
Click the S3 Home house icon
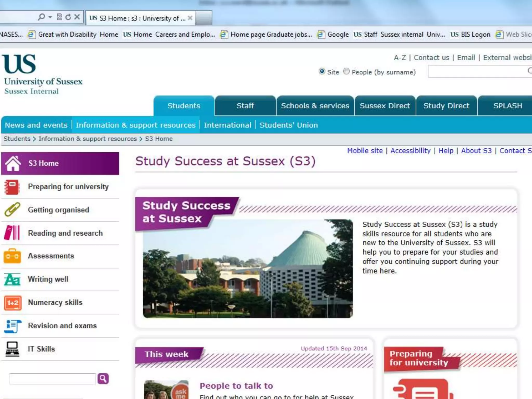click(x=13, y=163)
